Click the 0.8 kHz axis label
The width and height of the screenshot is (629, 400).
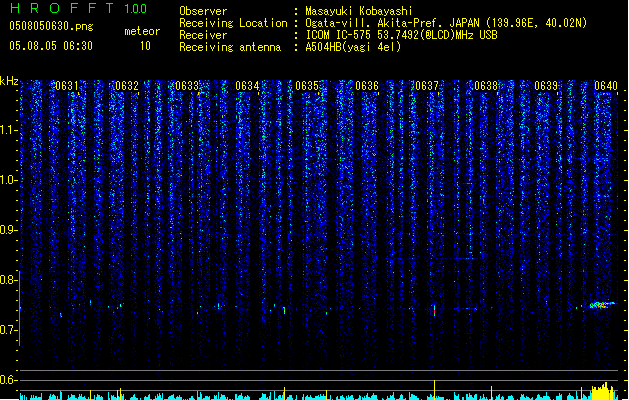click(8, 280)
